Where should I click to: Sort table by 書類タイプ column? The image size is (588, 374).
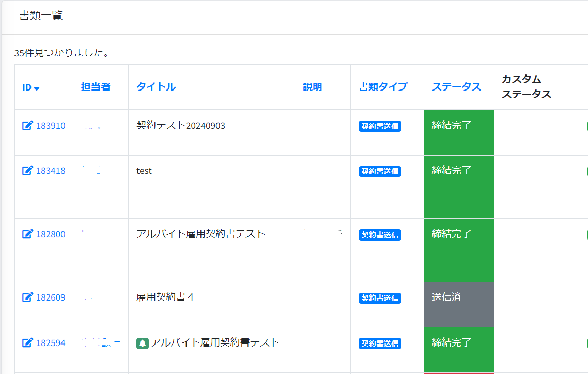coord(383,87)
